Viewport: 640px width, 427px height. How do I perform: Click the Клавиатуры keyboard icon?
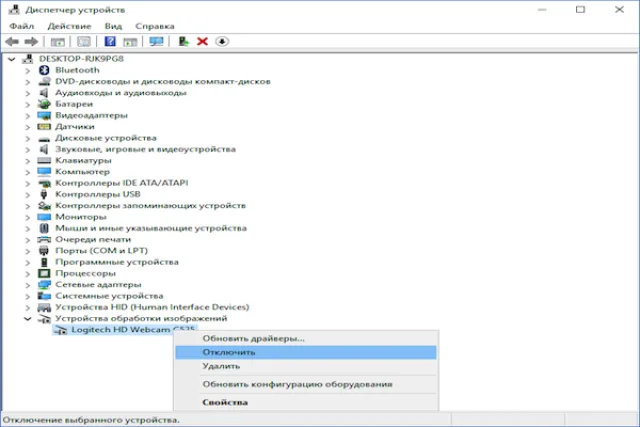[x=44, y=160]
